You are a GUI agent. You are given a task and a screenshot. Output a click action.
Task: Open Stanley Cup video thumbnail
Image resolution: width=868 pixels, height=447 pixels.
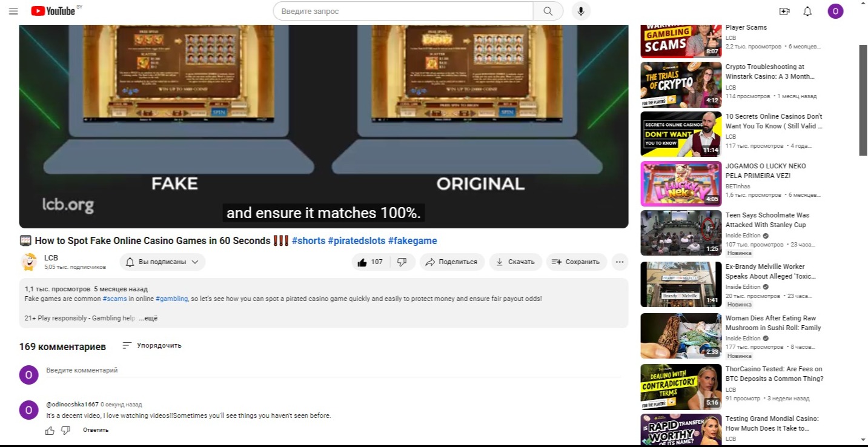(681, 233)
